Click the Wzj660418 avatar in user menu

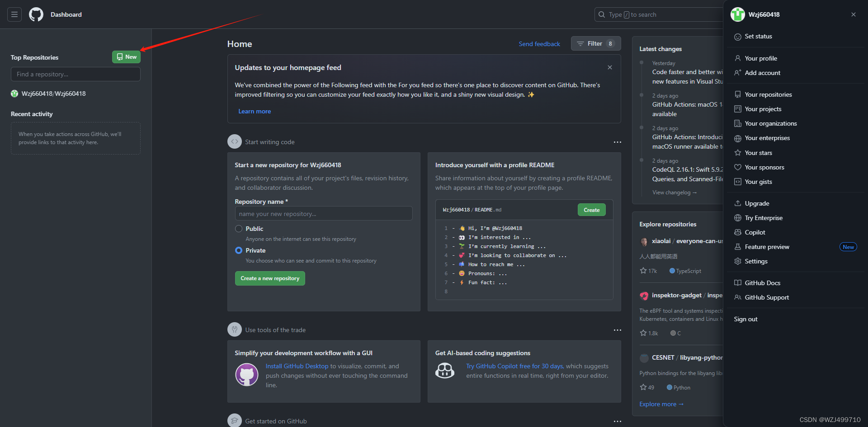738,14
